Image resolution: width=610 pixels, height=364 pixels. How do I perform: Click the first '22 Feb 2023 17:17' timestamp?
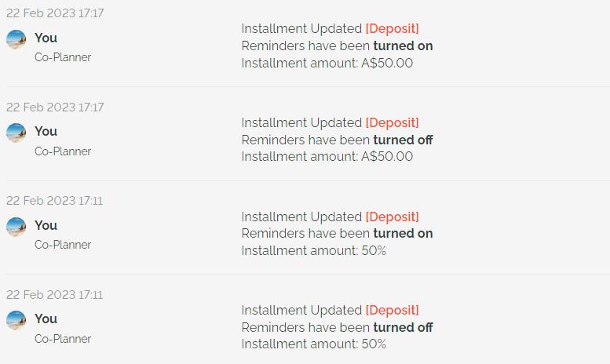[55, 13]
